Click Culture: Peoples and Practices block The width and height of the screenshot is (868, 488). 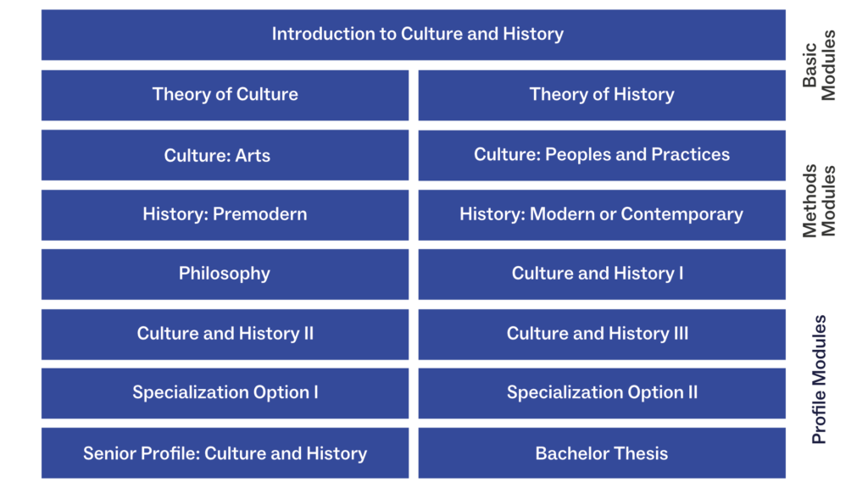point(602,156)
